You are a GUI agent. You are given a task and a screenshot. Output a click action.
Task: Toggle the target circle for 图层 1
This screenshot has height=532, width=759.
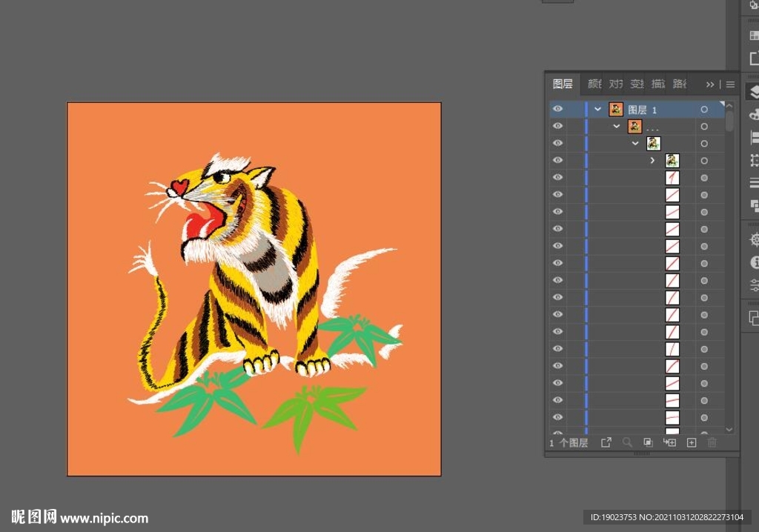coord(704,110)
